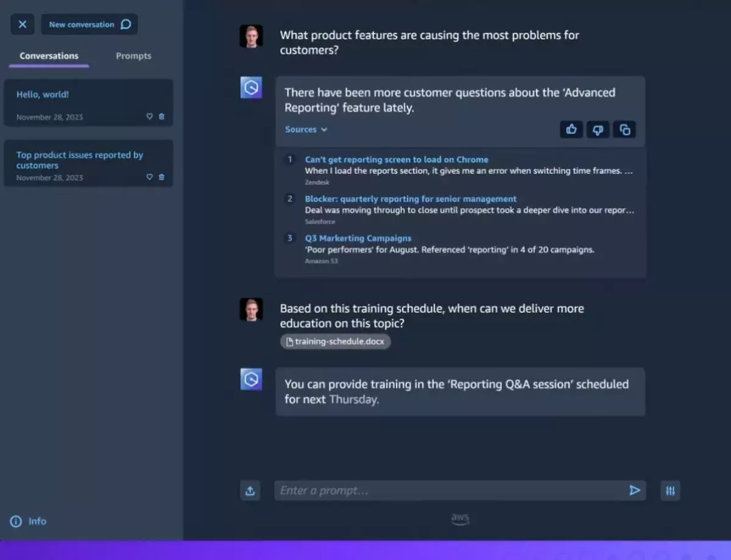Viewport: 731px width, 560px height.
Task: Delete the 'Hello, world!' conversation
Action: [x=161, y=116]
